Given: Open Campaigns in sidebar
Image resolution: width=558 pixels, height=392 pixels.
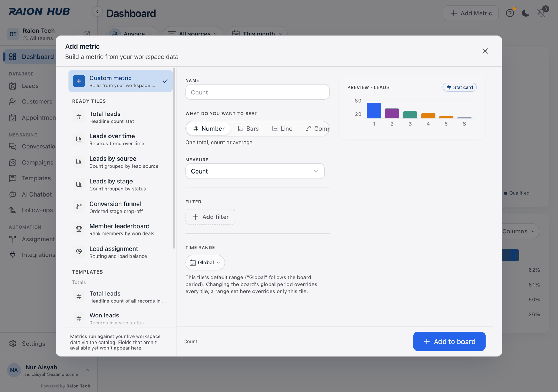Looking at the screenshot, I should 31,162.
